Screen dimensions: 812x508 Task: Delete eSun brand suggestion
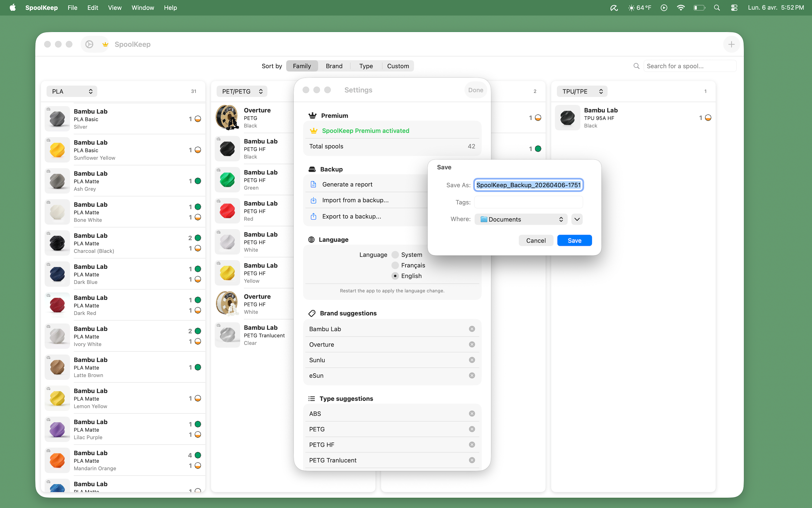click(472, 375)
